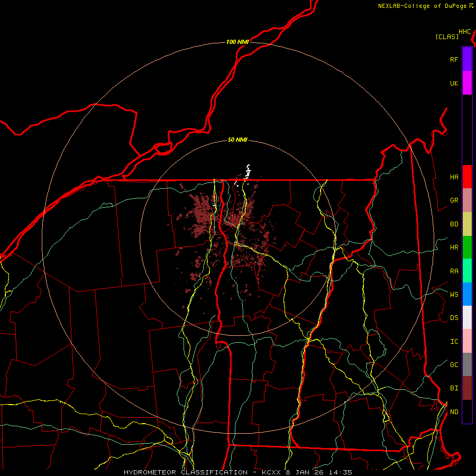Click the 100 NMI range ring label
This screenshot has width=476, height=476.
tap(237, 42)
